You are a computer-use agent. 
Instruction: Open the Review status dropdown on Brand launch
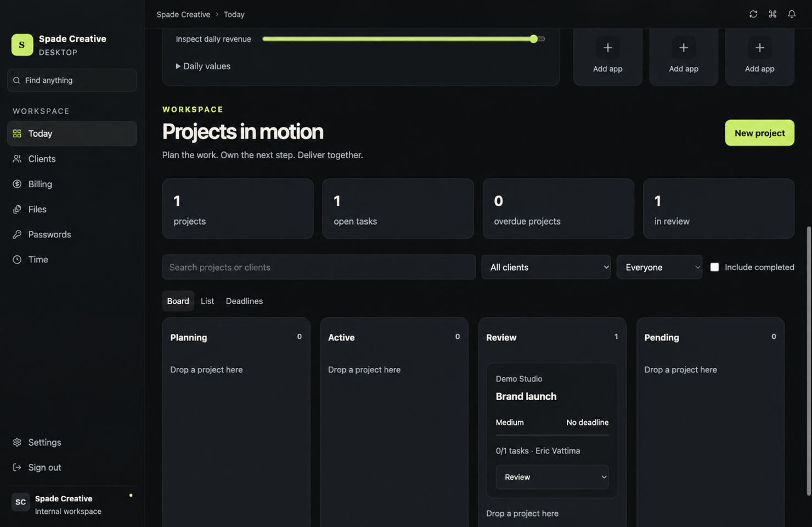pyautogui.click(x=552, y=477)
